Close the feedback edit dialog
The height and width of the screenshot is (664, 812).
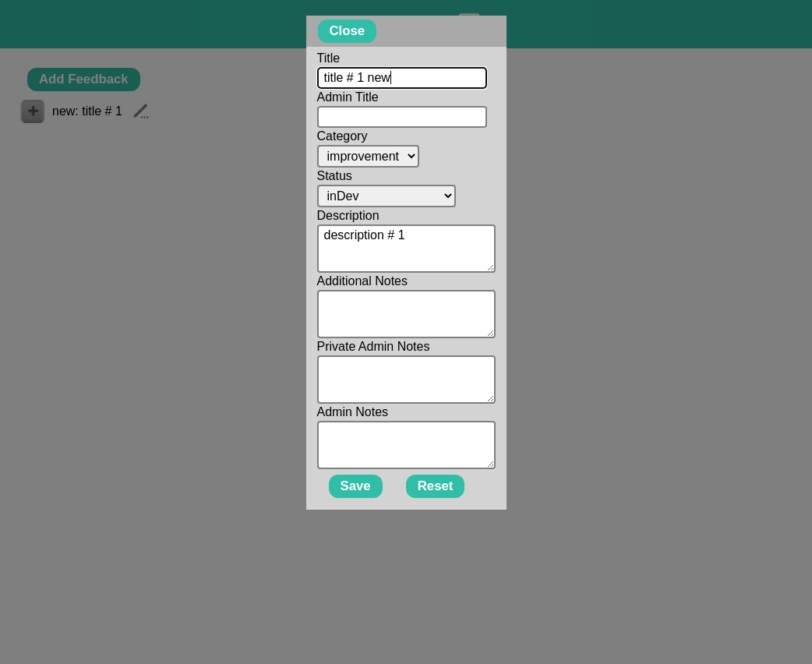[x=347, y=31]
